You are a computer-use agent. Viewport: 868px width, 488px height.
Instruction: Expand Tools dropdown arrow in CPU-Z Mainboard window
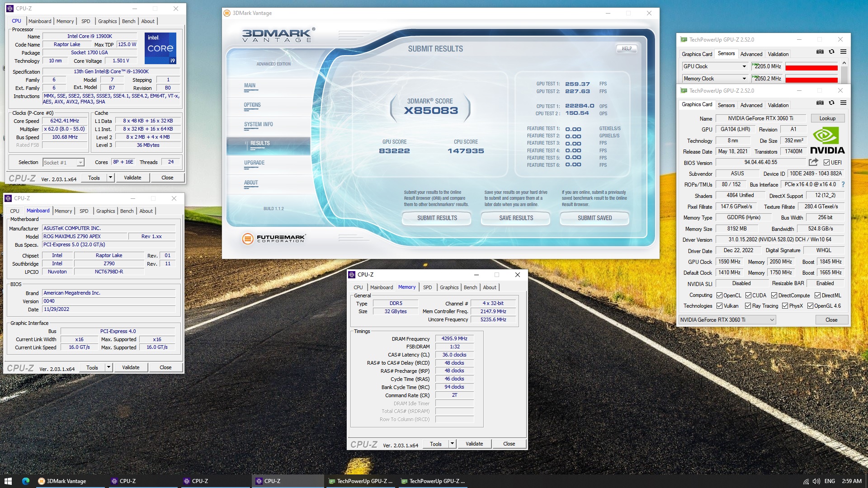click(108, 367)
